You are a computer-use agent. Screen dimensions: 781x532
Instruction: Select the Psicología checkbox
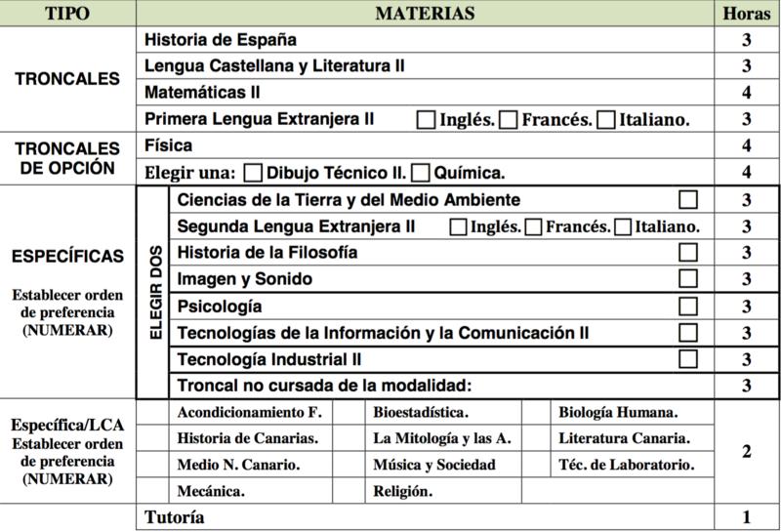click(x=688, y=306)
